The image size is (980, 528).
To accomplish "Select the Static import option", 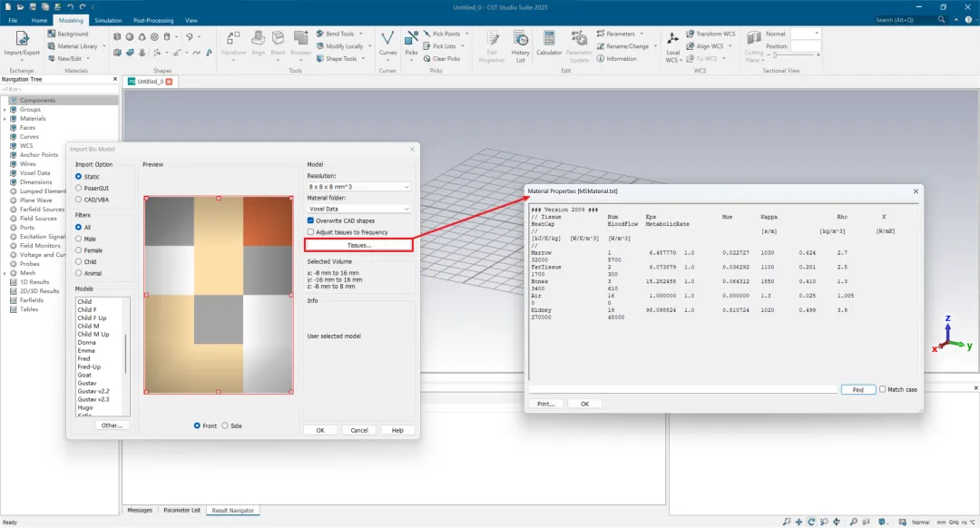I will coord(78,177).
